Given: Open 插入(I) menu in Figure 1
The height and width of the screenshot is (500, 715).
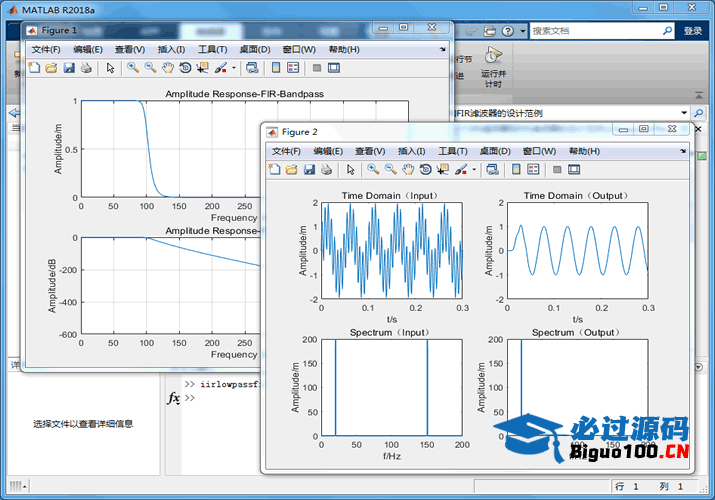Looking at the screenshot, I should click(171, 49).
